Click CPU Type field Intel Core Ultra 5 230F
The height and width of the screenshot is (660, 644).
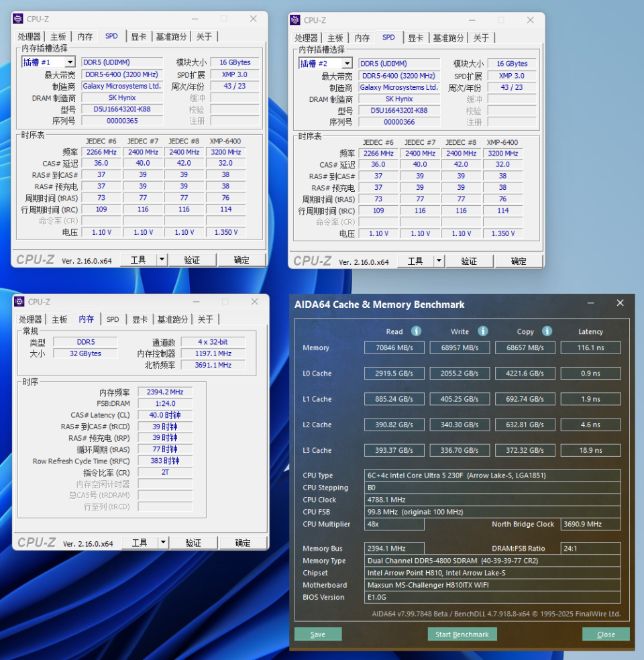[492, 476]
